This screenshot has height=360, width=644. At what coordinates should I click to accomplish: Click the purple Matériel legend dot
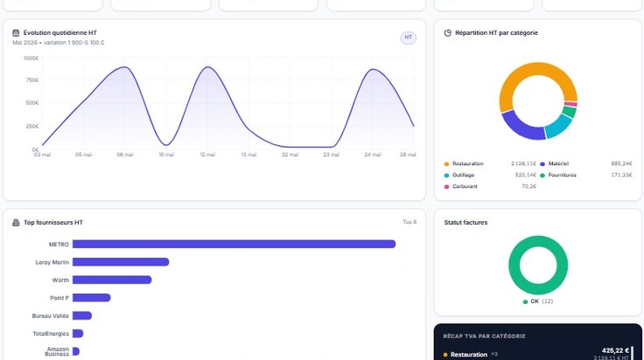pos(542,164)
